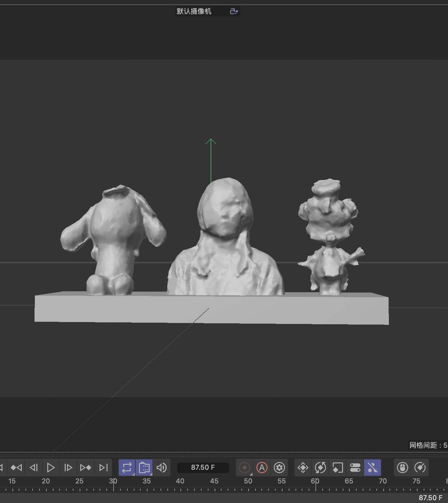Image resolution: width=448 pixels, height=503 pixels.
Task: Toggle point level animation icon
Action: [372, 468]
